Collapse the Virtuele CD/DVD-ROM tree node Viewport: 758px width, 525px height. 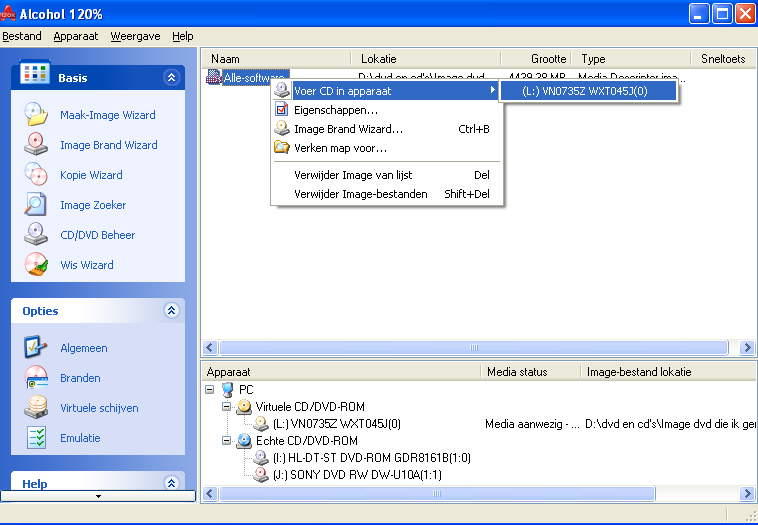pos(227,407)
